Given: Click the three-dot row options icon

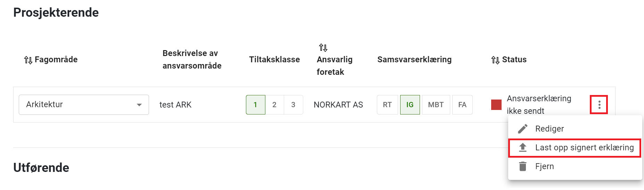Looking at the screenshot, I should tap(599, 105).
